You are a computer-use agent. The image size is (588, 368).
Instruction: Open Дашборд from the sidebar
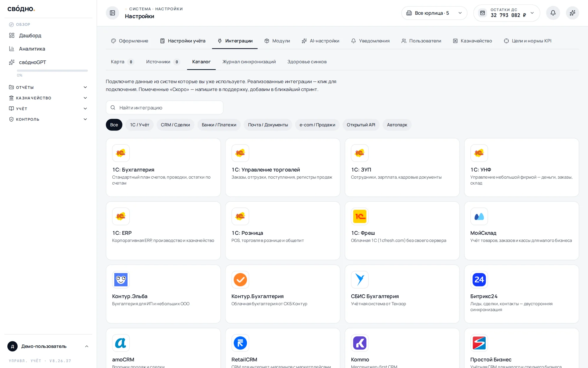tap(48, 35)
